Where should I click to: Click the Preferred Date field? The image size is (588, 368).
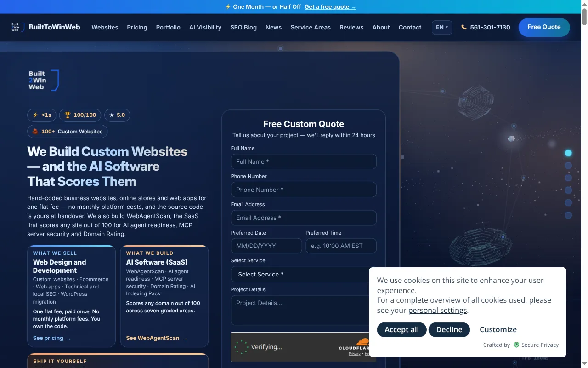266,246
